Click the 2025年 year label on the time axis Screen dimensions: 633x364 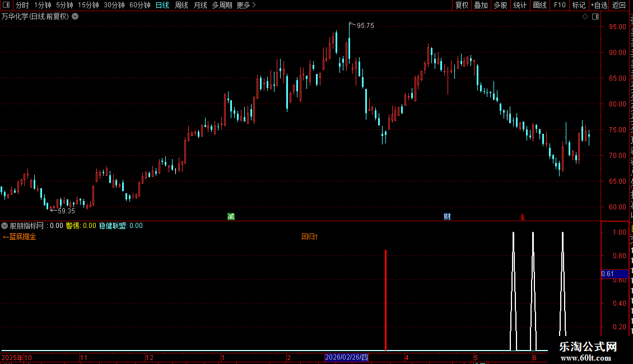(x=12, y=358)
